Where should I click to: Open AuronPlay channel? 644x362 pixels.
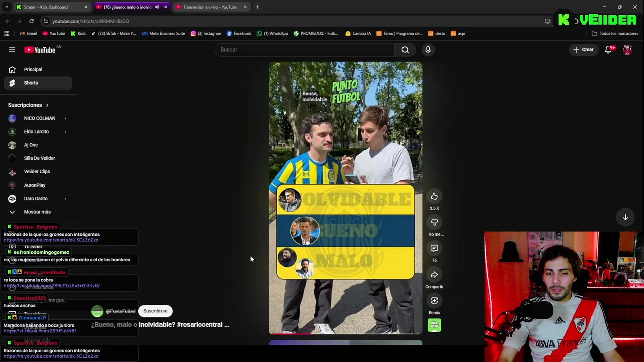pyautogui.click(x=38, y=185)
